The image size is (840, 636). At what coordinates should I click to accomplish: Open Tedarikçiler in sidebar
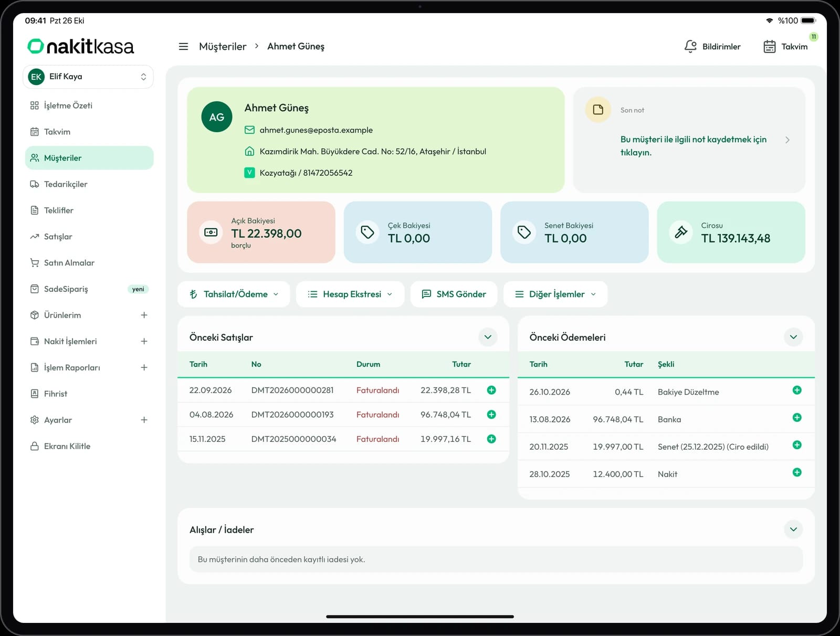pyautogui.click(x=89, y=184)
